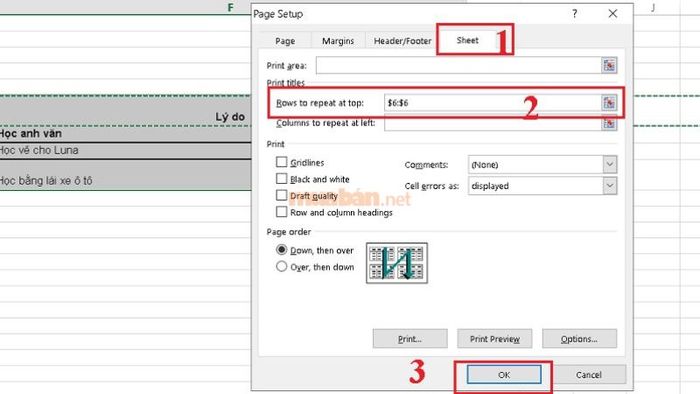Screen dimensions: 700x394
Task: Click the Print... button
Action: 410,339
